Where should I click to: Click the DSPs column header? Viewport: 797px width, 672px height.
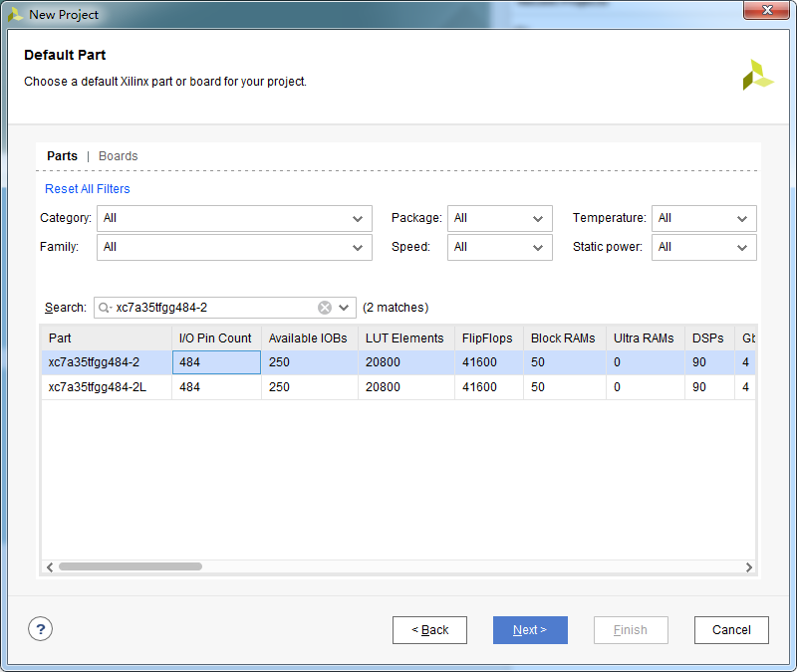(x=708, y=337)
